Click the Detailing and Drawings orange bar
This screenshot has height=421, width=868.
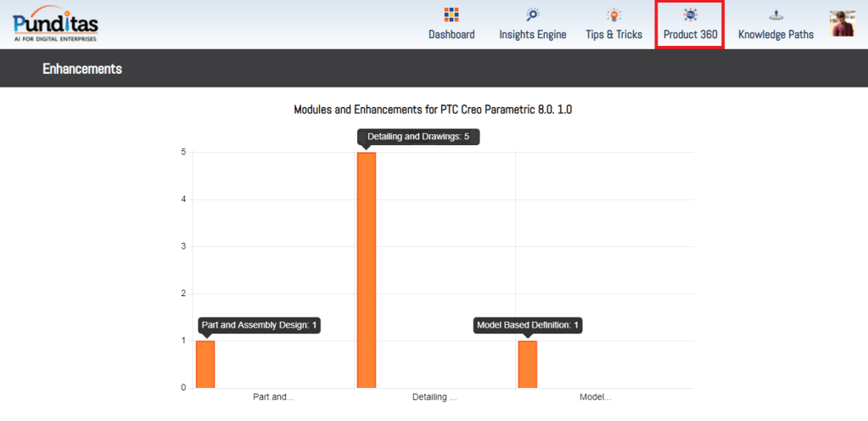366,270
